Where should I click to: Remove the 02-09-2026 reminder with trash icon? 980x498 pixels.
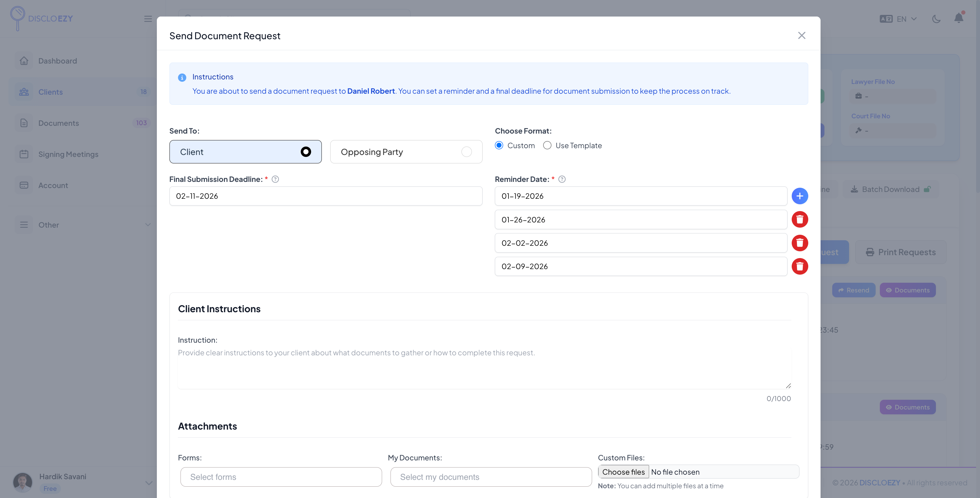click(x=800, y=267)
